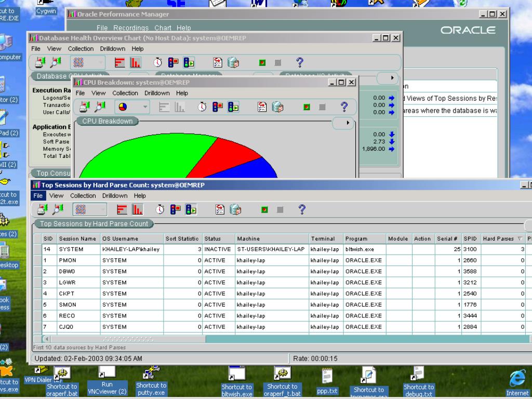Image resolution: width=532 pixels, height=399 pixels.
Task: Open the Cygwin desktop shortcut
Action: pyautogui.click(x=46, y=7)
